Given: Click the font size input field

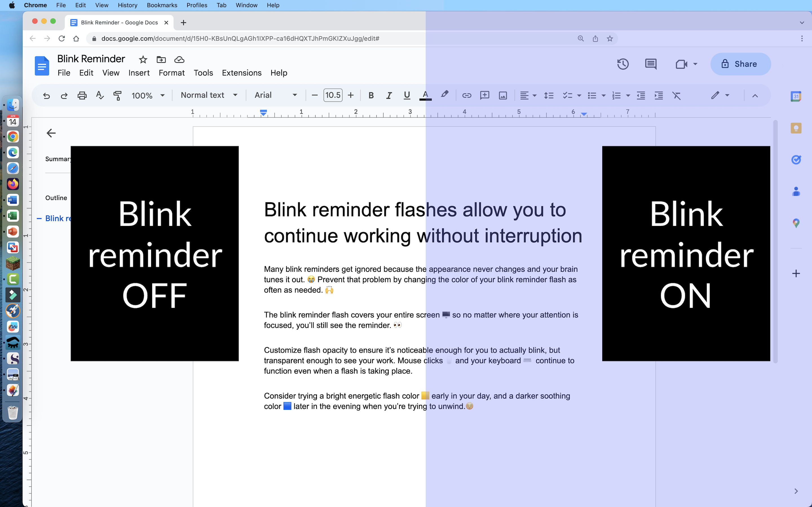Looking at the screenshot, I should pos(332,95).
